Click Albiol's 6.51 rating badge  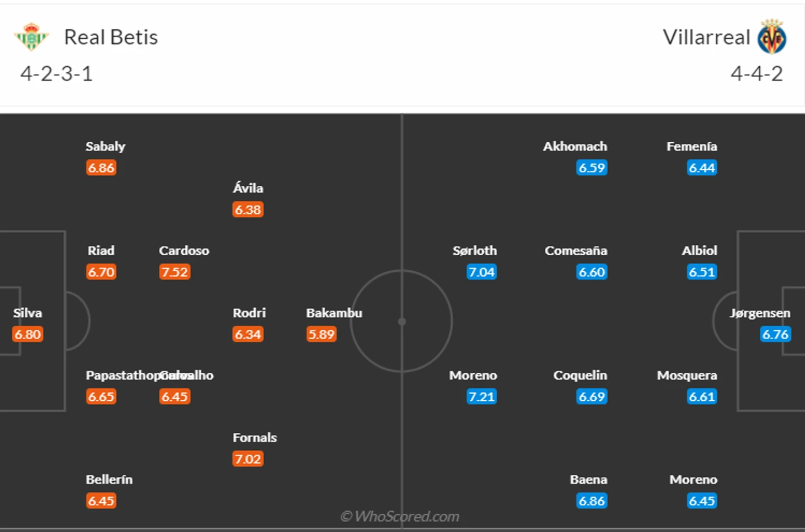click(702, 272)
